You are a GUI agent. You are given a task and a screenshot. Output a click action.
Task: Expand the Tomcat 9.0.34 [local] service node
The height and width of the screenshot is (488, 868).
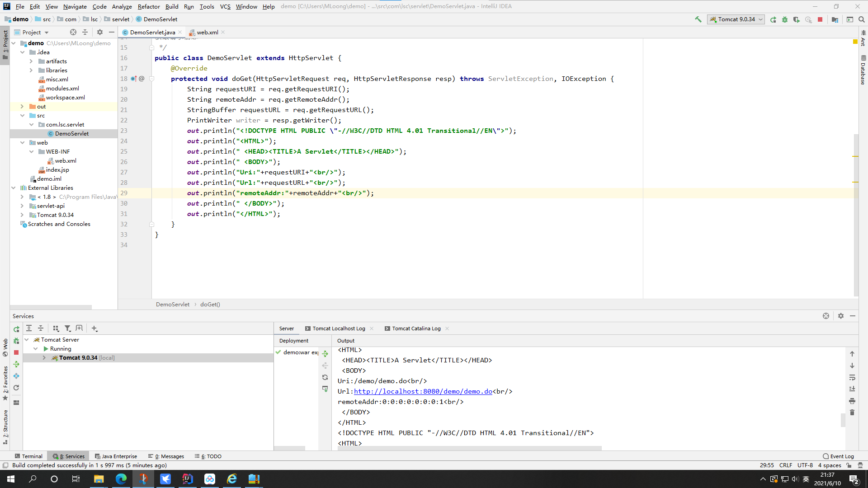(44, 358)
